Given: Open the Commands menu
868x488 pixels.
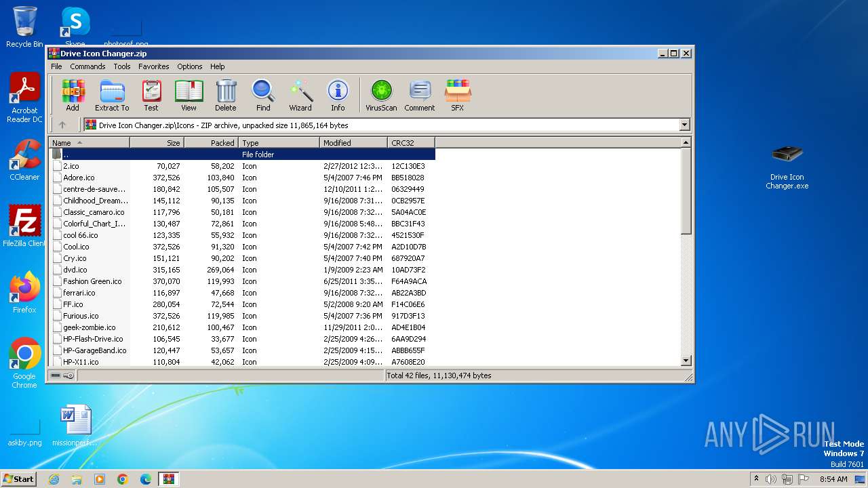Looking at the screenshot, I should [x=87, y=66].
